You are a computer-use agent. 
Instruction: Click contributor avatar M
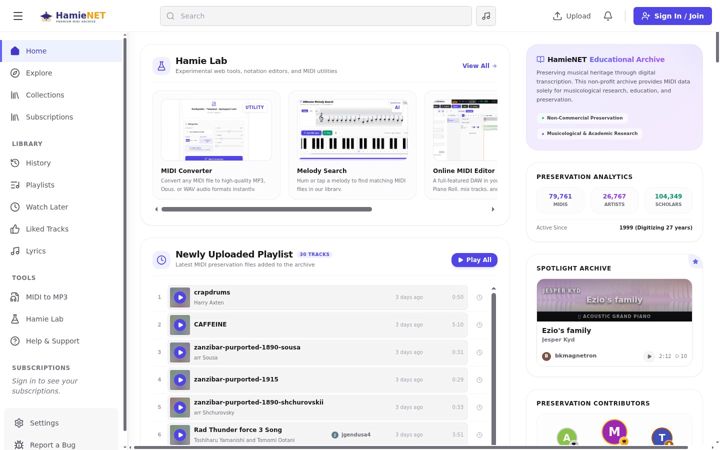pyautogui.click(x=614, y=432)
